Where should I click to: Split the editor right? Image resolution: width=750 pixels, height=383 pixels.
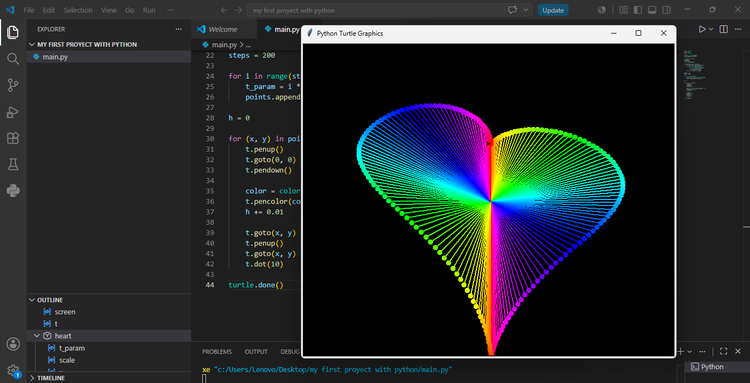(724, 29)
